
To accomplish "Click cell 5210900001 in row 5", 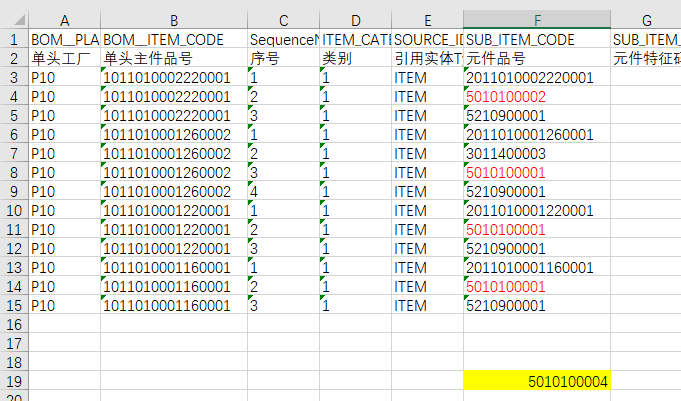I will point(537,116).
